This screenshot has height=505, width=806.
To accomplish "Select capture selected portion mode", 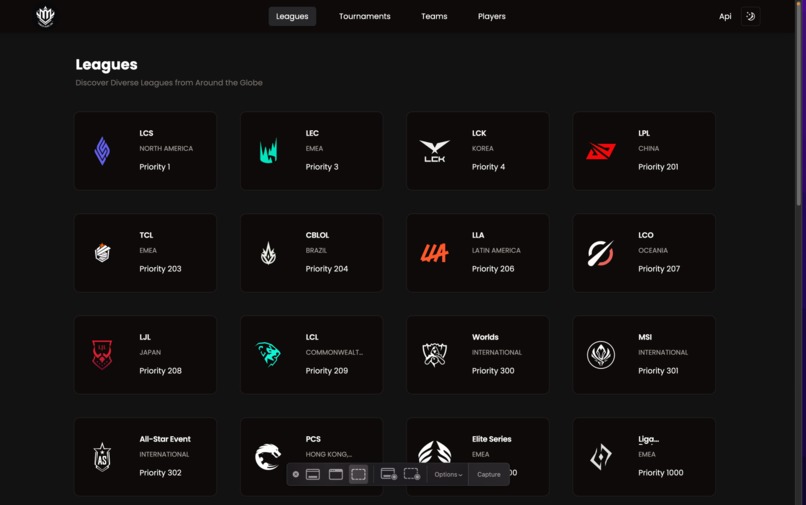I will click(x=359, y=474).
